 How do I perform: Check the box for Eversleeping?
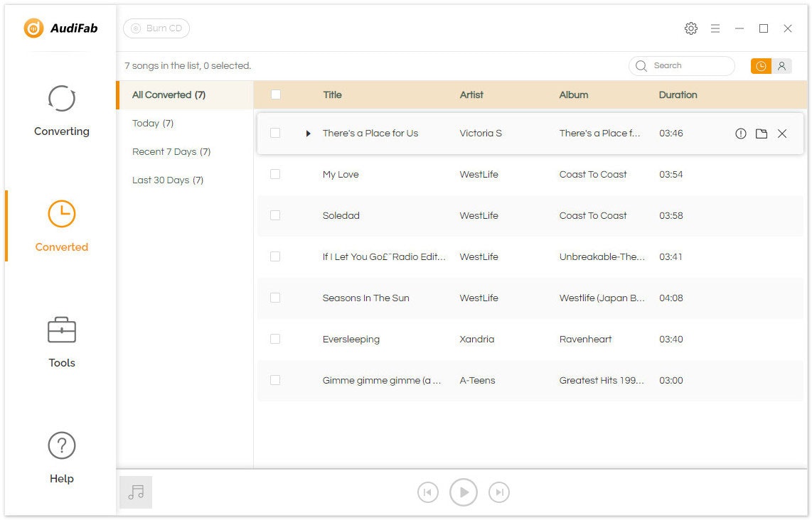coord(275,339)
